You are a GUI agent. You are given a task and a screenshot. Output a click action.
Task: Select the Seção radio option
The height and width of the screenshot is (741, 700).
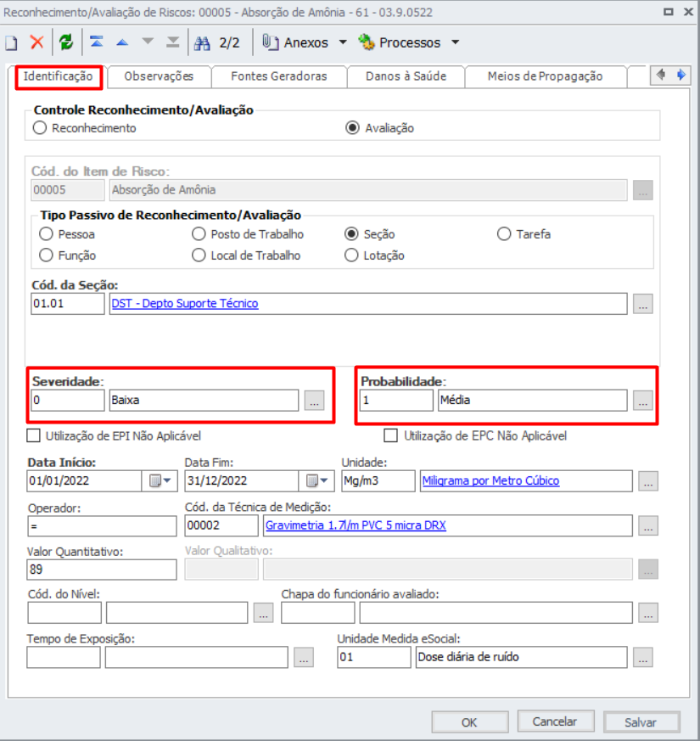(351, 234)
